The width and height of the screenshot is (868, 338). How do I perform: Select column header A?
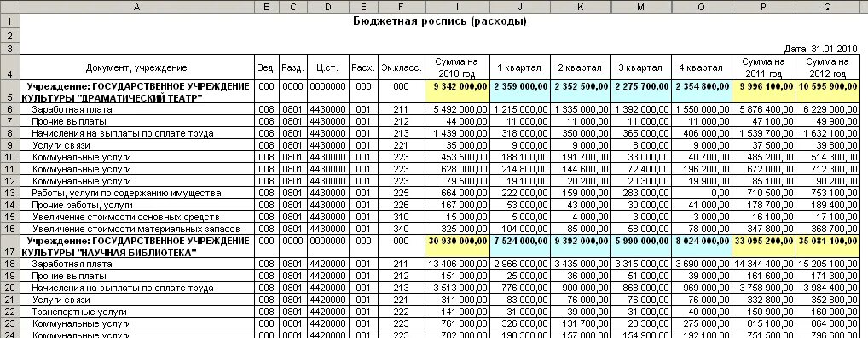click(137, 7)
